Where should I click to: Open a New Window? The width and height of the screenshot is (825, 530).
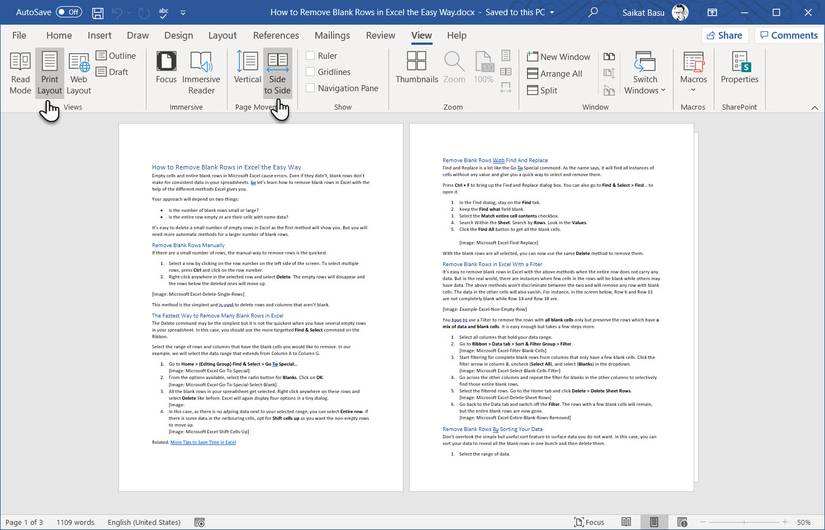(x=559, y=56)
